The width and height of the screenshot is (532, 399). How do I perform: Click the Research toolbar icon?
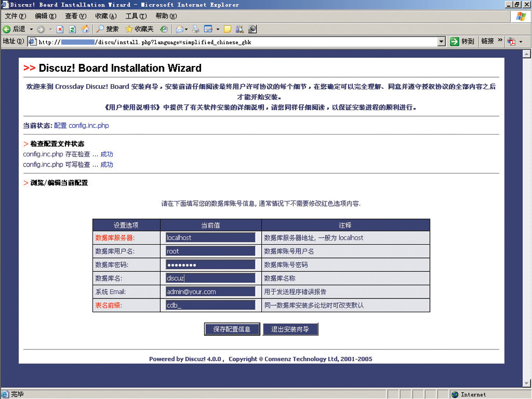click(x=239, y=29)
